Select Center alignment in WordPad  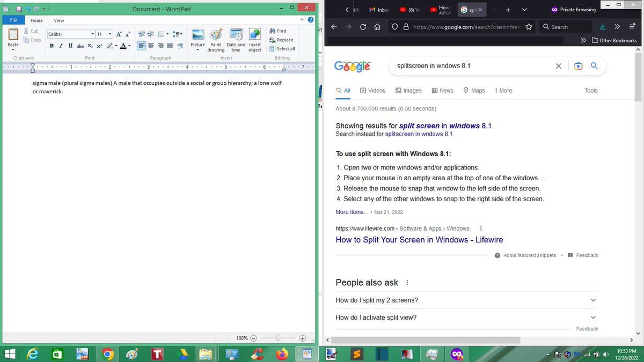(x=151, y=46)
